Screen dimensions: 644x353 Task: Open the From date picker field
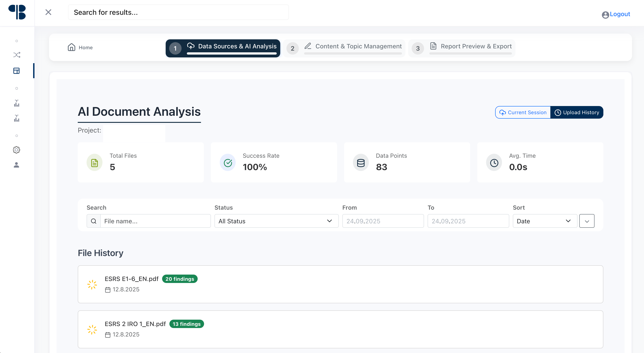(383, 221)
